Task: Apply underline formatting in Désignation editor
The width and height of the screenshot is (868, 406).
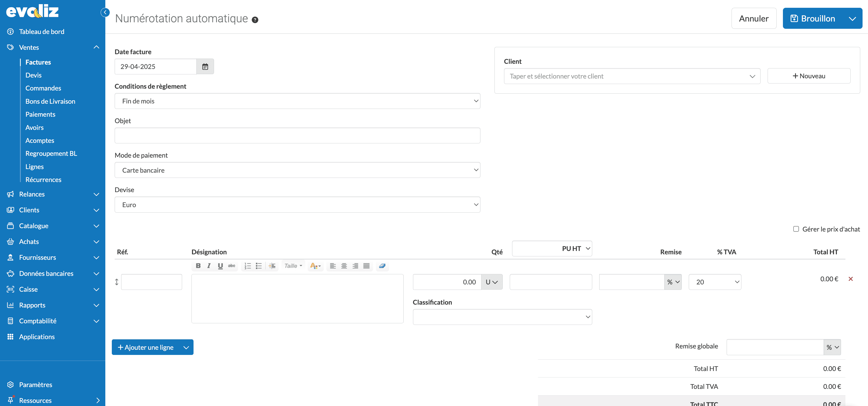Action: tap(220, 266)
